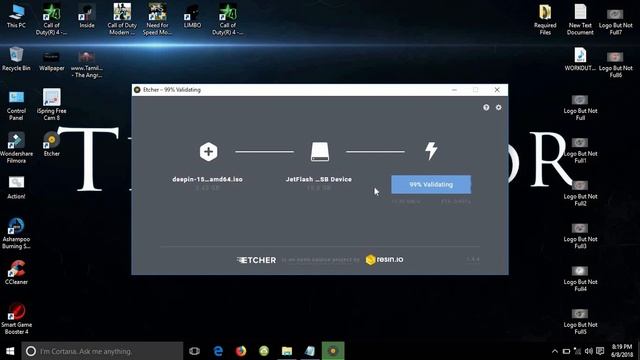
Task: Click the Etcher logo in footer
Action: click(256, 260)
